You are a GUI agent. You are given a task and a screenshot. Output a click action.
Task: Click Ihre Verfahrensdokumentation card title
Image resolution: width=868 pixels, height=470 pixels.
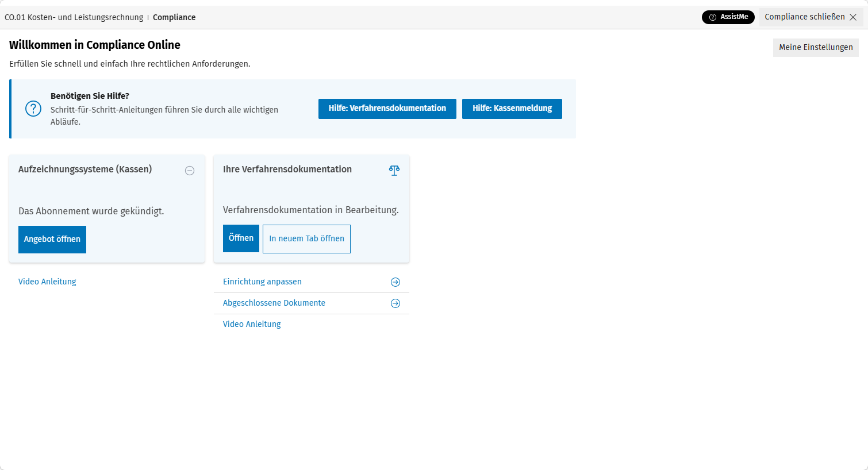(x=287, y=169)
